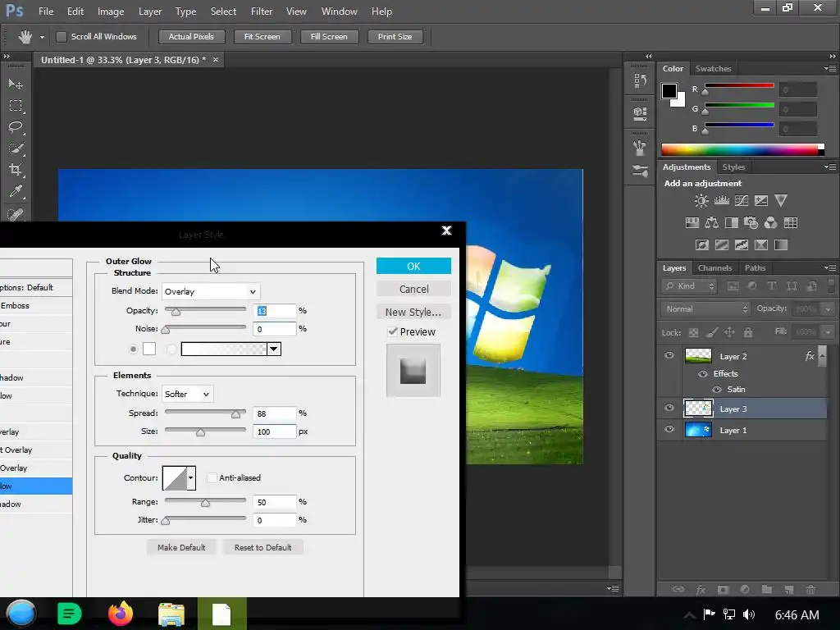This screenshot has height=630, width=840.
Task: Add a Vibrance adjustment
Action: coord(781,201)
